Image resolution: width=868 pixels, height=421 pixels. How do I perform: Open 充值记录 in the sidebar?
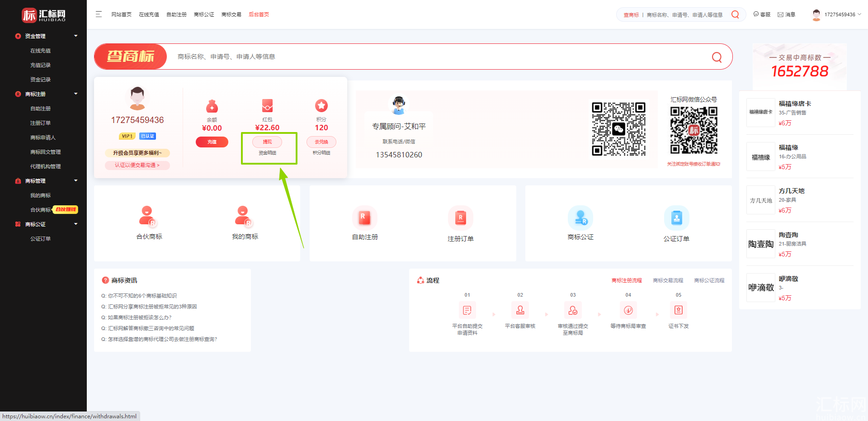click(40, 65)
